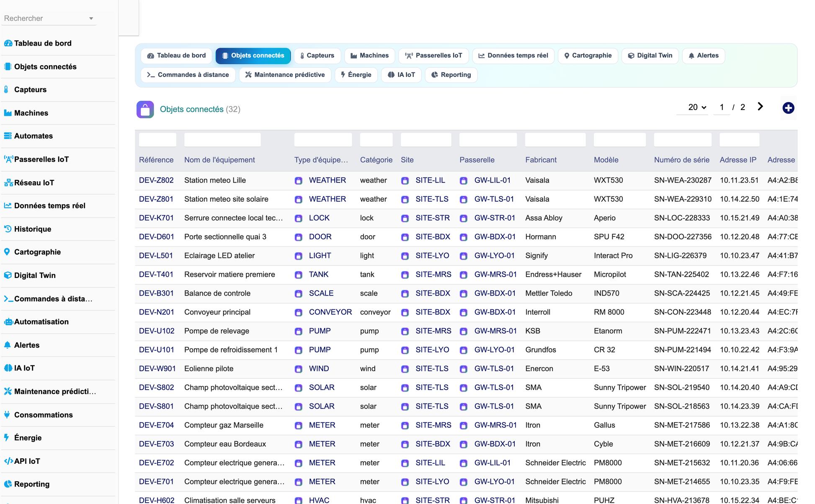Open the Digital Twin tab
The image size is (815, 504).
coord(650,56)
